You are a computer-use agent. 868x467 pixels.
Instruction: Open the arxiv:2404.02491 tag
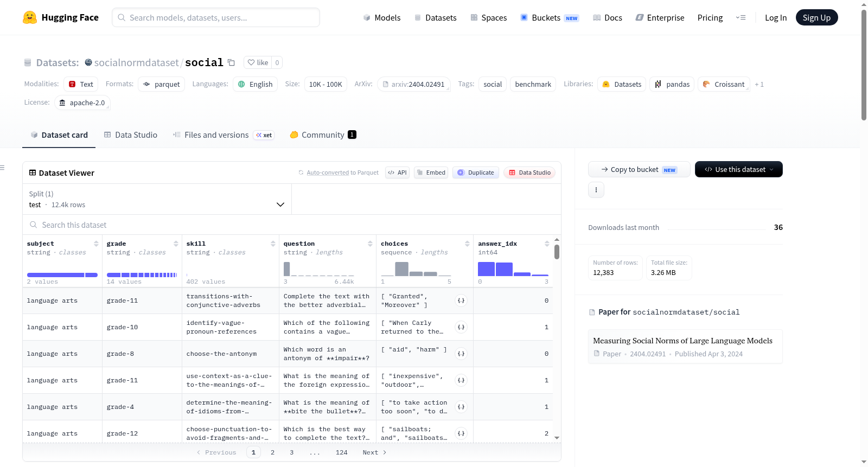(413, 84)
